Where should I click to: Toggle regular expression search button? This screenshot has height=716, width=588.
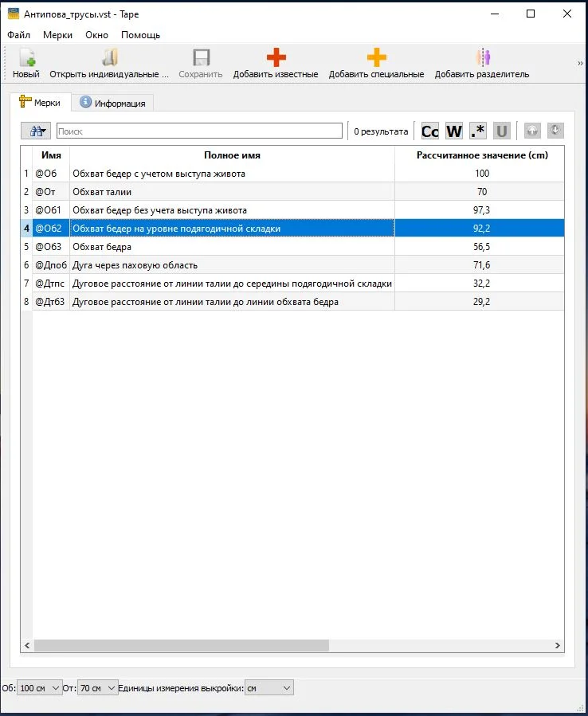pyautogui.click(x=478, y=131)
